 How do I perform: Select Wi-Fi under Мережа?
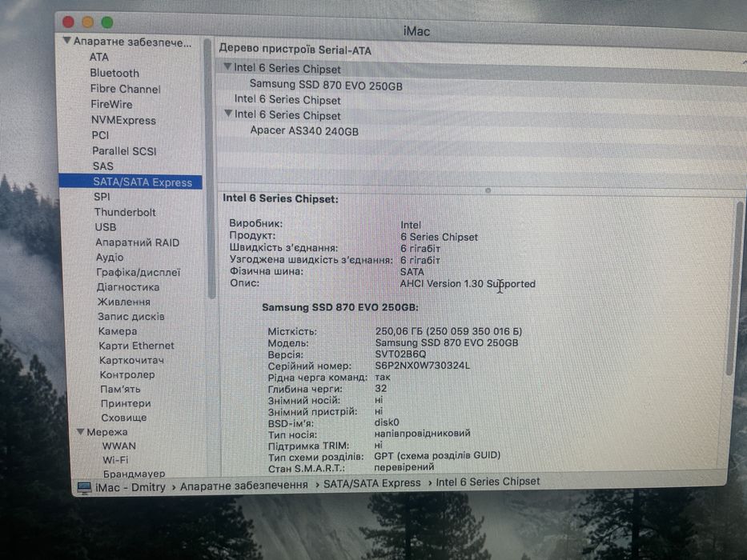pyautogui.click(x=115, y=460)
